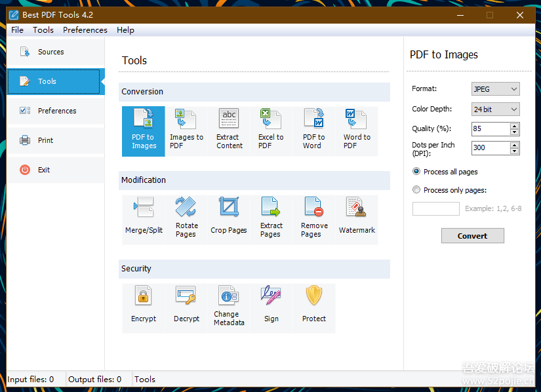The height and width of the screenshot is (392, 541).
Task: Expand the Format dropdown
Action: click(496, 89)
